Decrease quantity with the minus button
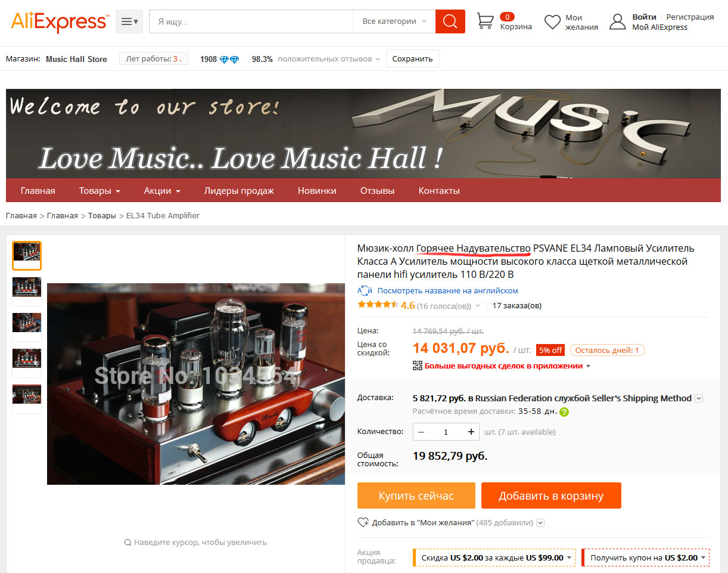This screenshot has width=728, height=573. coord(421,432)
